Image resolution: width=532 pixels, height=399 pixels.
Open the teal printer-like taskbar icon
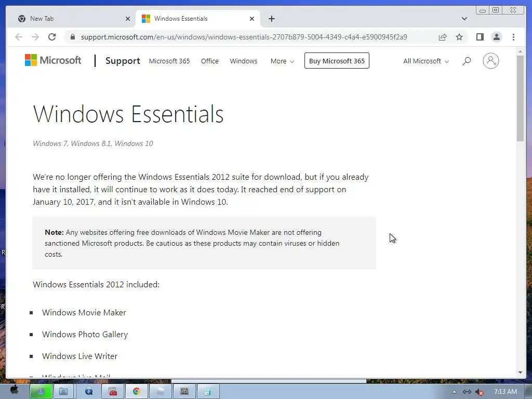point(208,392)
